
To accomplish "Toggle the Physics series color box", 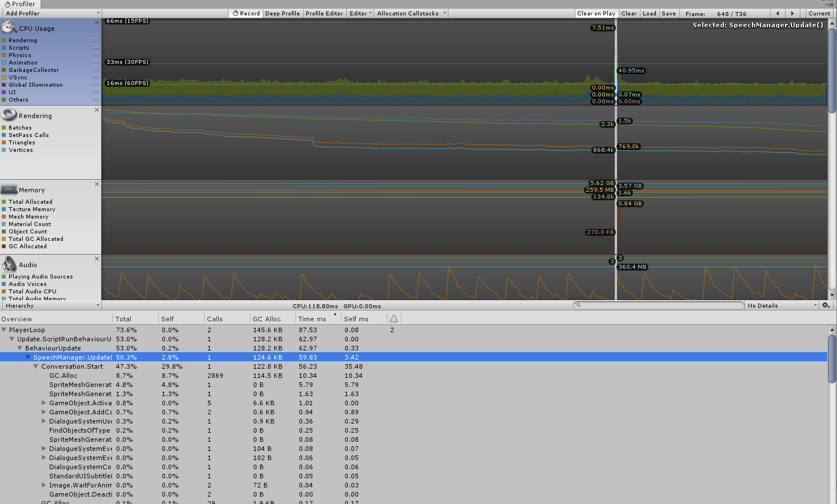I will (x=4, y=55).
